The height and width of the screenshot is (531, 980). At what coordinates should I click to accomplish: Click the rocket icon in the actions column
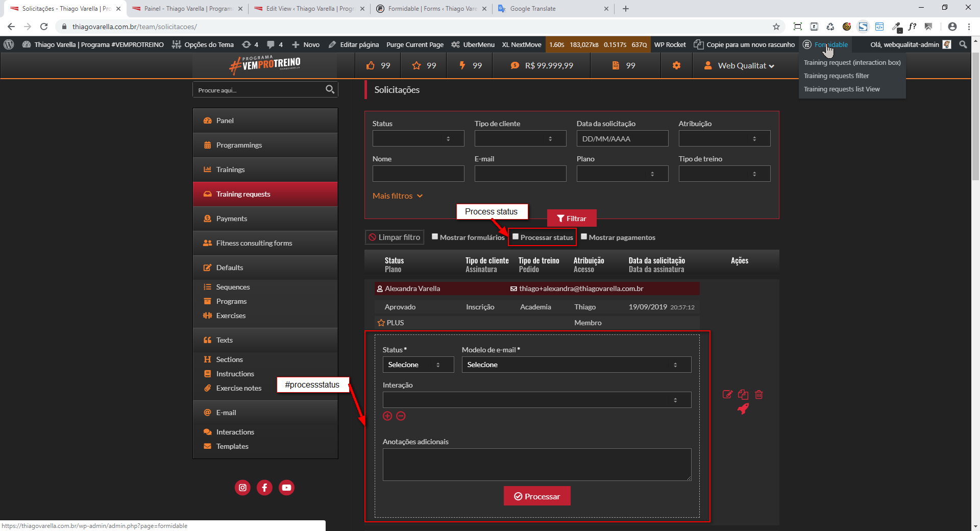pos(743,408)
